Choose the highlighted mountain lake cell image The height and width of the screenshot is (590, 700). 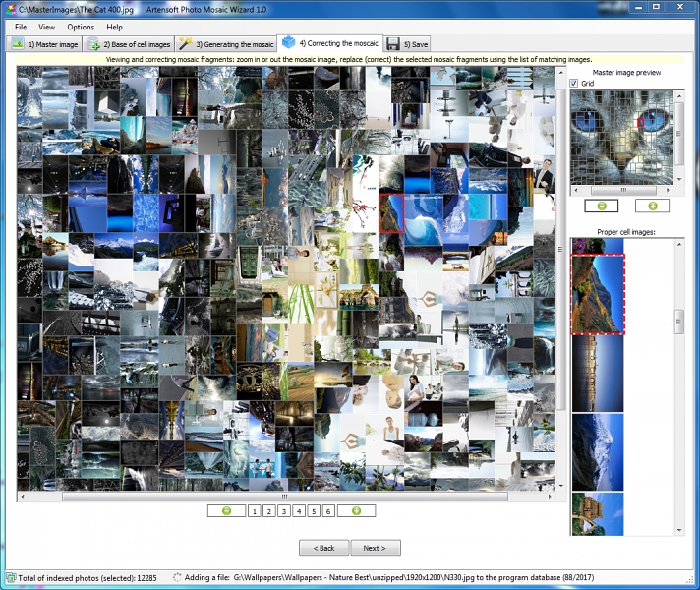[598, 294]
